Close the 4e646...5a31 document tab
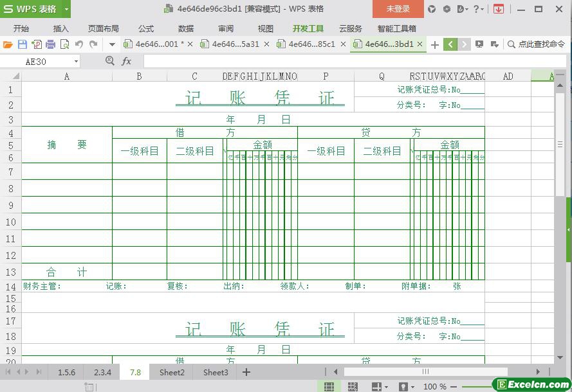This screenshot has width=572, height=392. [266, 44]
